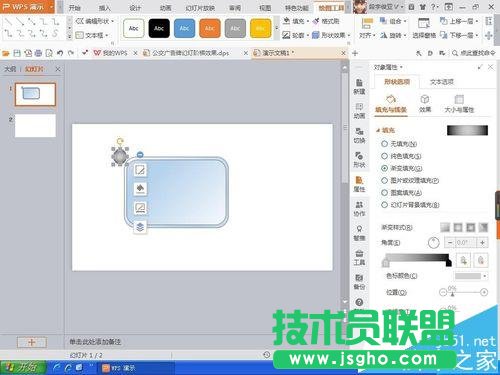Click the Format Painter (格式刷) tool
Screen dimensions: 500x375
coord(326,21)
